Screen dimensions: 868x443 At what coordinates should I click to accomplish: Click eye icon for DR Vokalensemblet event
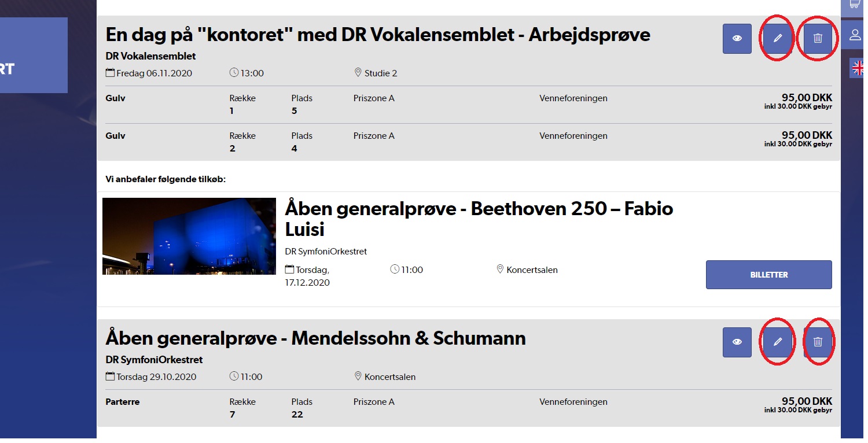[x=737, y=39]
